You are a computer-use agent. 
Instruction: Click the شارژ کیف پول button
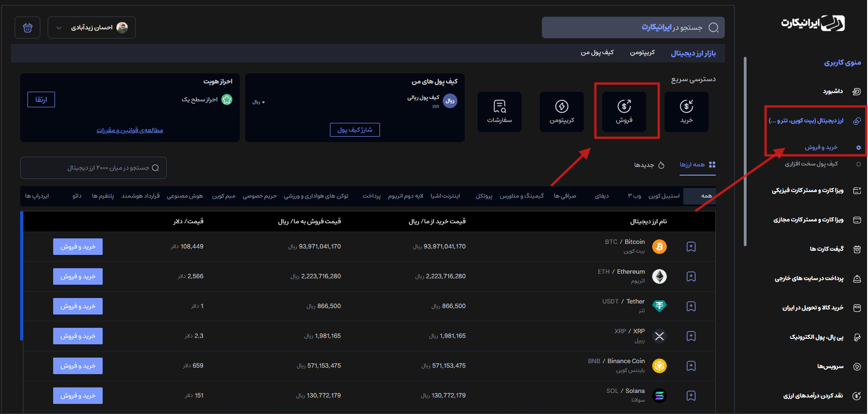tap(355, 130)
